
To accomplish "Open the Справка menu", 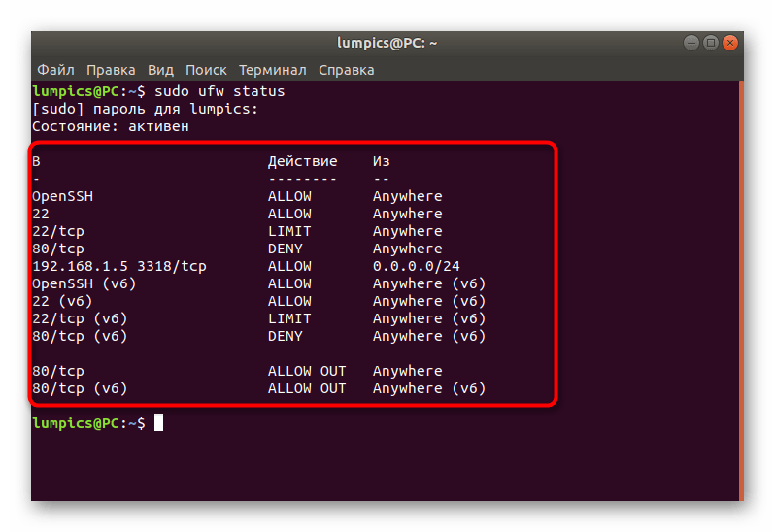I will pyautogui.click(x=346, y=70).
